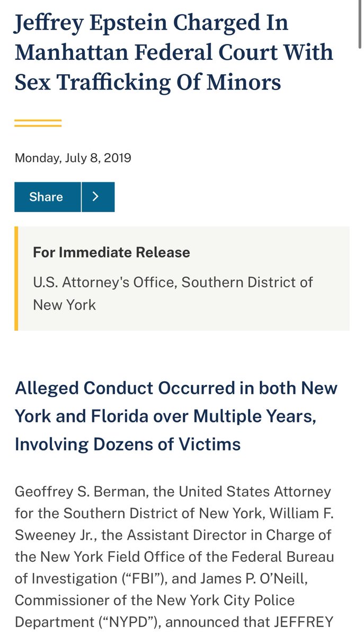The width and height of the screenshot is (364, 636).
Task: Click the yellow vertical bar of release box
Action: tap(16, 279)
